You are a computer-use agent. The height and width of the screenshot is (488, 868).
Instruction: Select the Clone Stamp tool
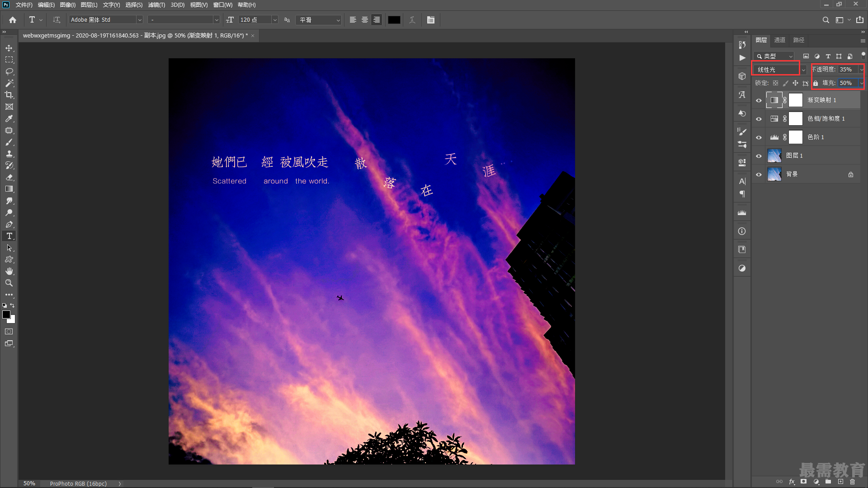[x=9, y=154]
